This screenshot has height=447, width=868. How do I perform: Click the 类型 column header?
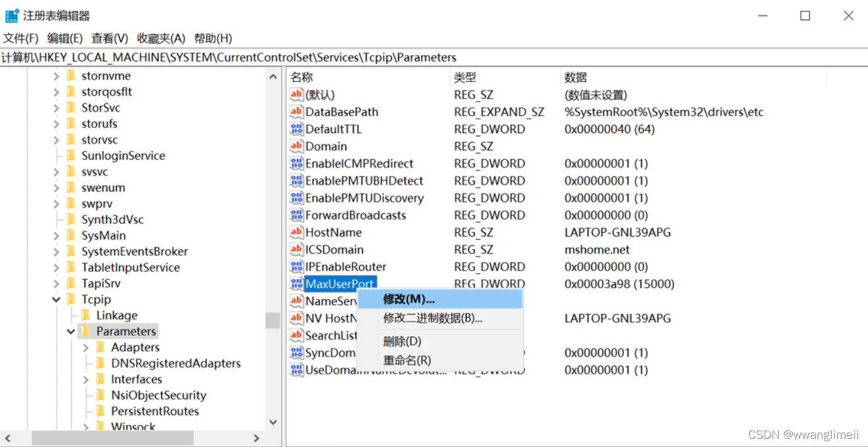[x=505, y=77]
